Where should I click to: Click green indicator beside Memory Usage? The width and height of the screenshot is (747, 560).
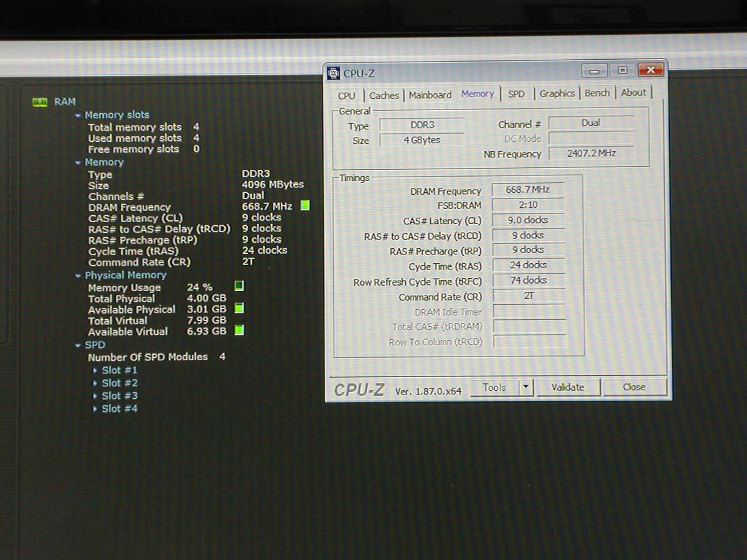[239, 286]
